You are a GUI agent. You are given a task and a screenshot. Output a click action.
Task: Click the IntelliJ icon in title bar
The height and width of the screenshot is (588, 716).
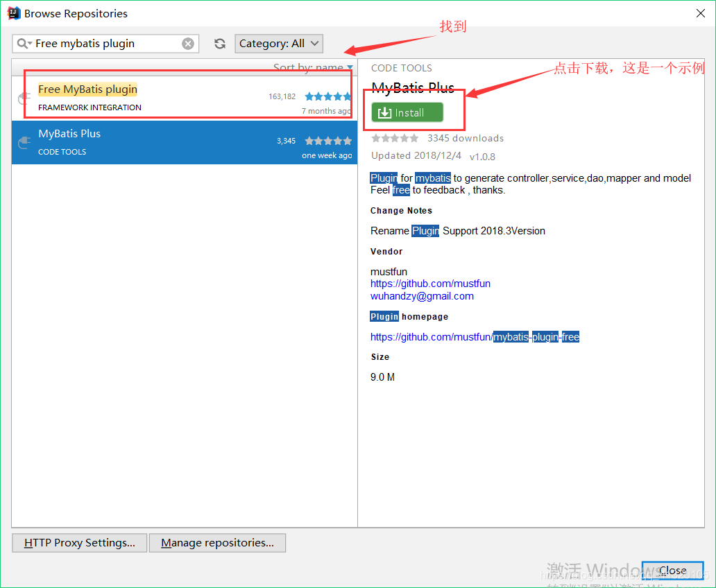point(14,13)
